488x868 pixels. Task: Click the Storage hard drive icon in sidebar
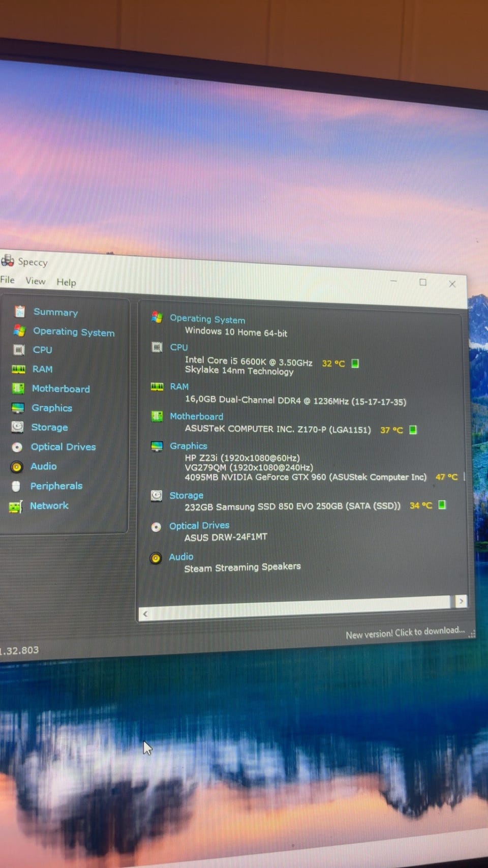pyautogui.click(x=18, y=427)
